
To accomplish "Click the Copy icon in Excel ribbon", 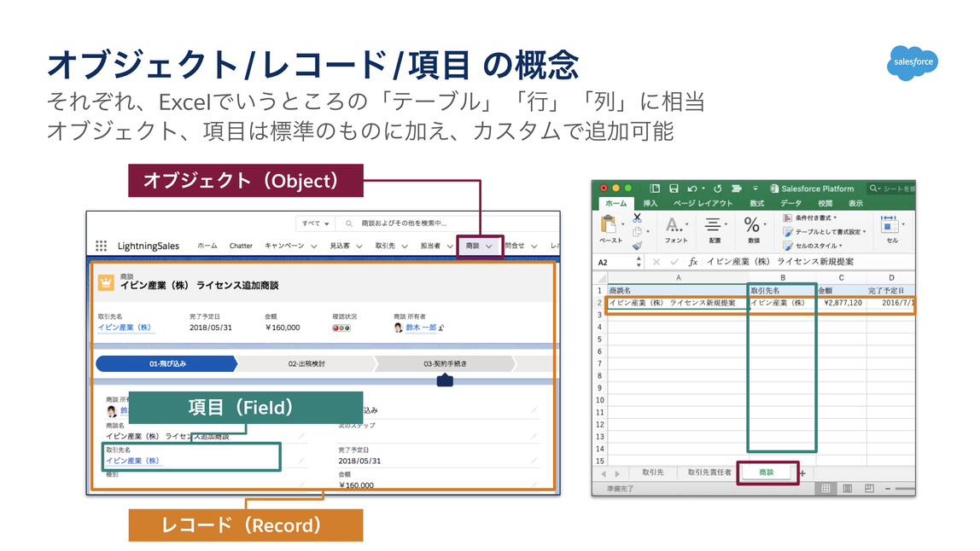I will click(637, 232).
